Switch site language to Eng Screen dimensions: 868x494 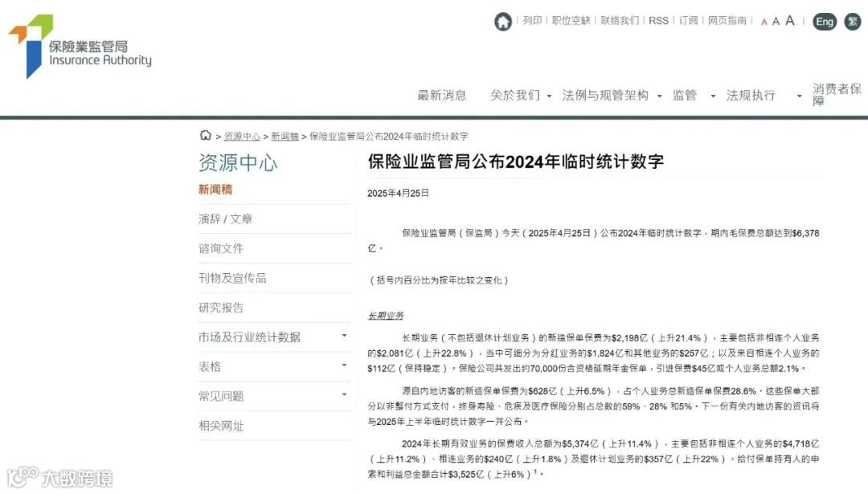point(824,22)
